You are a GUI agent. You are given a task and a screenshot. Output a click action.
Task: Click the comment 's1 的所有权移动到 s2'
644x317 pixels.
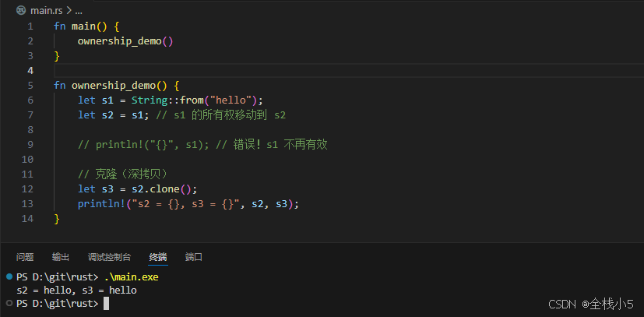click(x=230, y=115)
